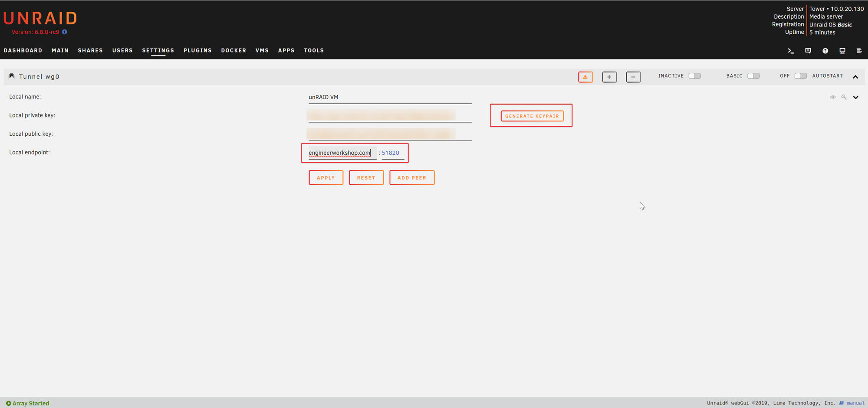Click the Add Peer button
The image size is (868, 408).
[412, 177]
